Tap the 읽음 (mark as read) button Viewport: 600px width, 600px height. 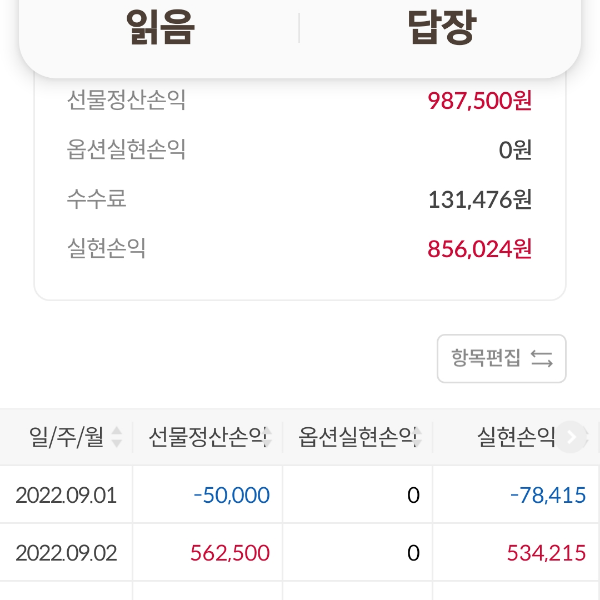pyautogui.click(x=160, y=28)
